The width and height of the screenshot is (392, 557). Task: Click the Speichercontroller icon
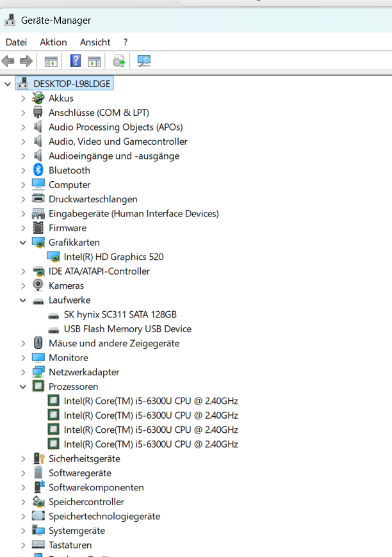(x=38, y=501)
